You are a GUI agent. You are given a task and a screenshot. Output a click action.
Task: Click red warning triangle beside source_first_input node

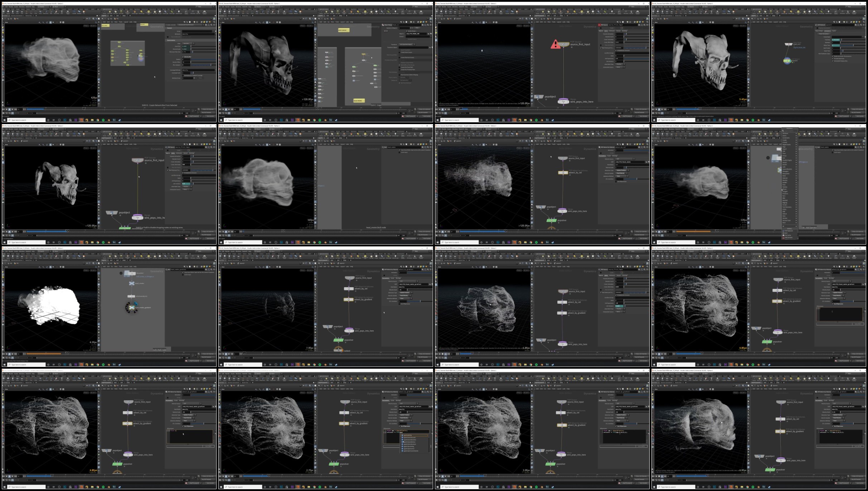[x=555, y=44]
